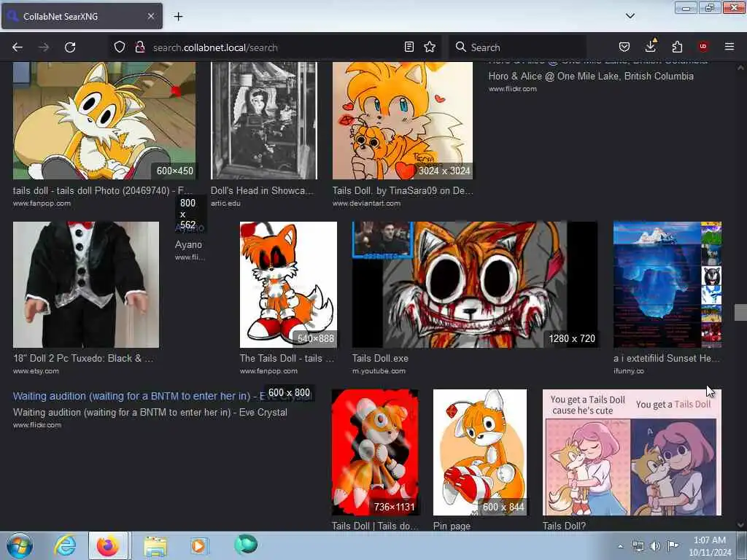The image size is (747, 560).
Task: List all tabs dropdown arrow
Action: (630, 16)
